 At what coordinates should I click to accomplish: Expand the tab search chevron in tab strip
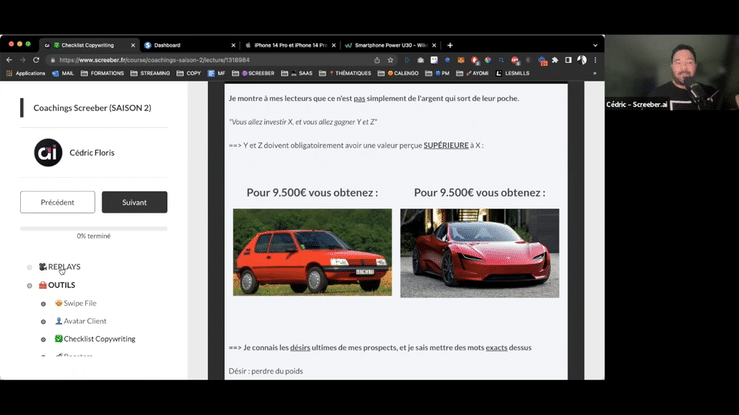(x=595, y=46)
